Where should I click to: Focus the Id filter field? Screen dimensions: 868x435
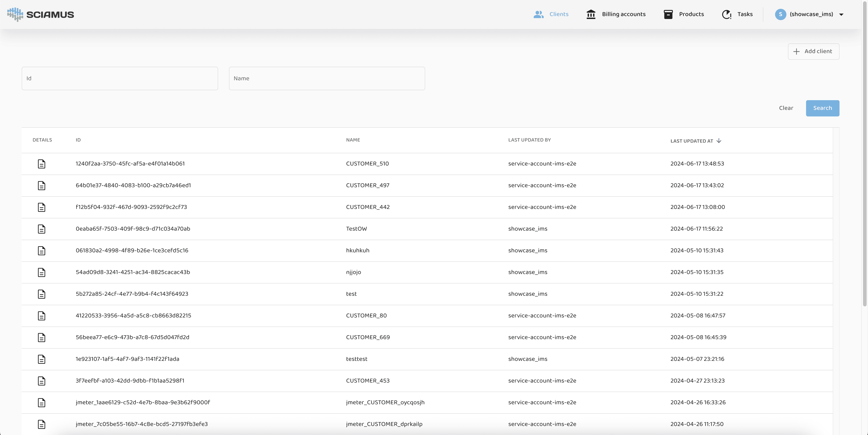120,78
